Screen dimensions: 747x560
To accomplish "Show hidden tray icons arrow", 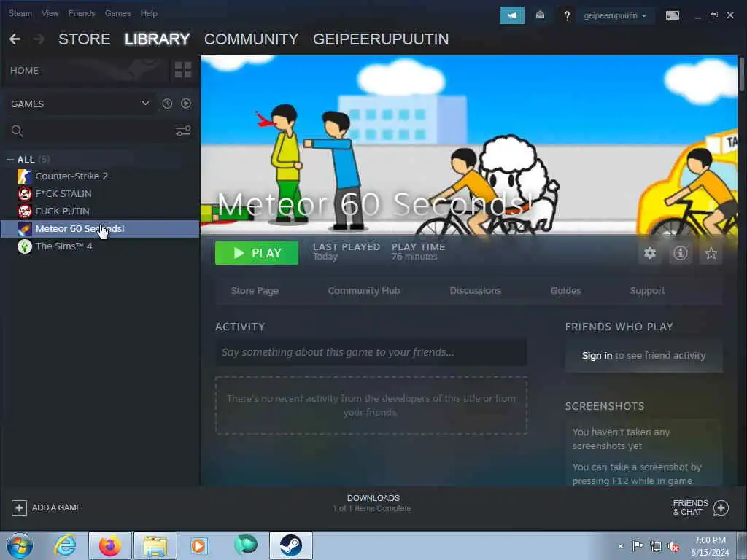I will pos(620,547).
